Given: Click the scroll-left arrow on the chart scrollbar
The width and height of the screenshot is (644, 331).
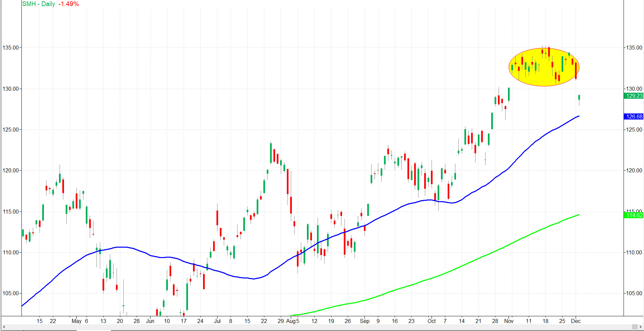Looking at the screenshot, I should 4,327.
